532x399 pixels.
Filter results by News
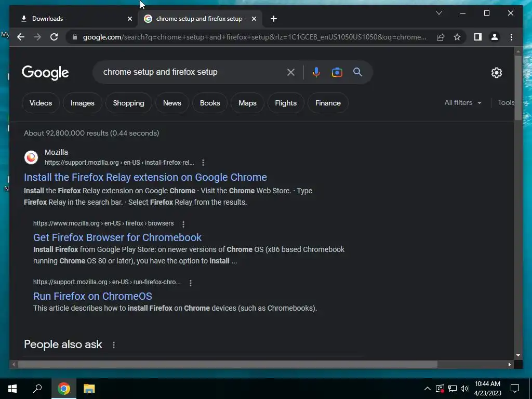pyautogui.click(x=172, y=103)
